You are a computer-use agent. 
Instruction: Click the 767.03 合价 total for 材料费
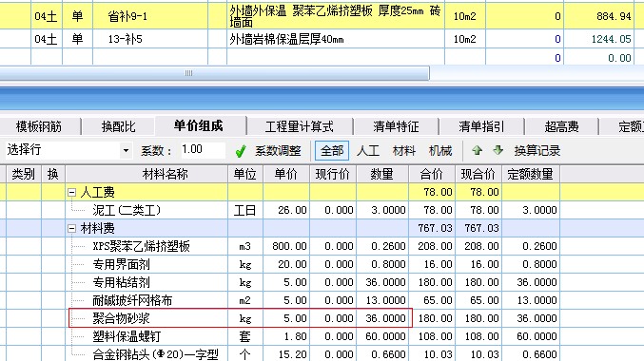[x=432, y=228]
